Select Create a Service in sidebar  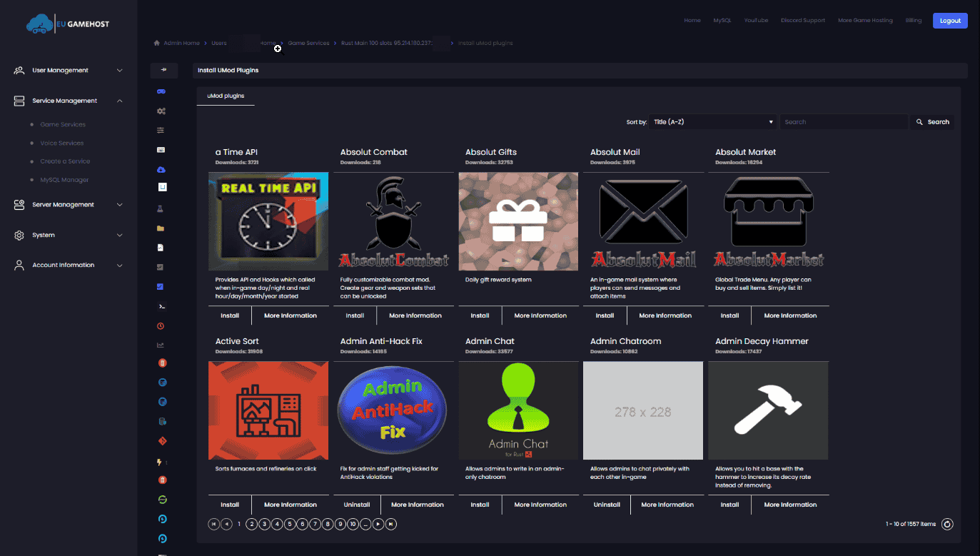[x=65, y=161]
